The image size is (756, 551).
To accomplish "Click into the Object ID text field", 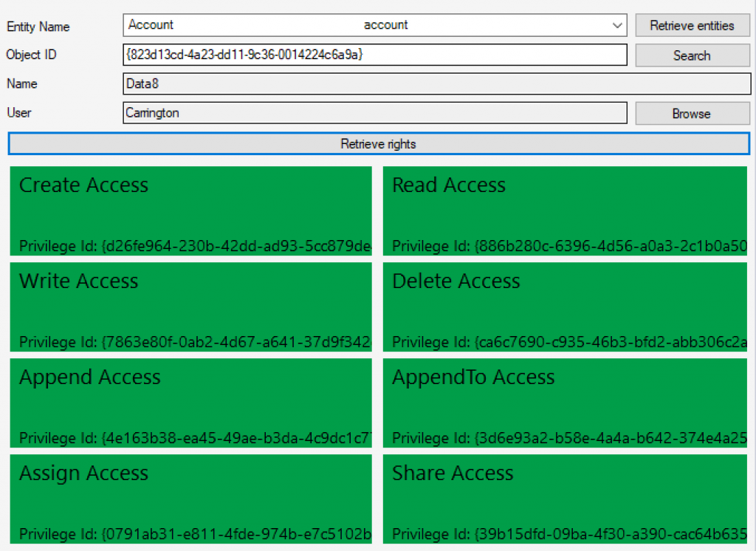I will coord(374,55).
